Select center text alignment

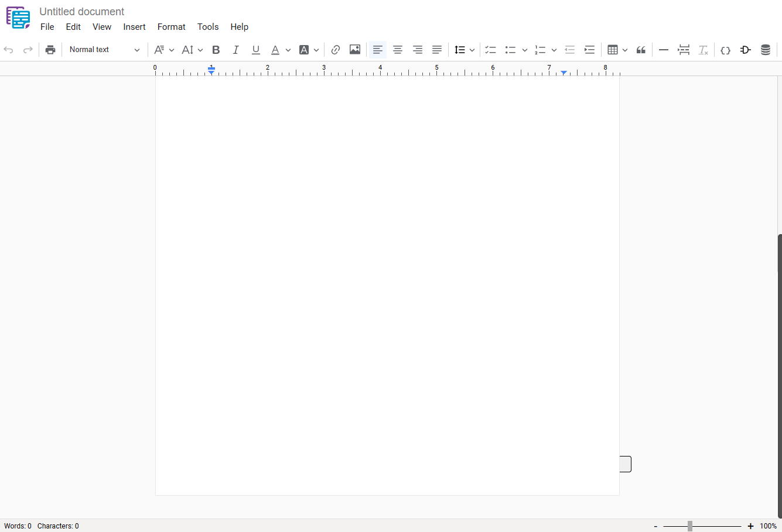[398, 50]
